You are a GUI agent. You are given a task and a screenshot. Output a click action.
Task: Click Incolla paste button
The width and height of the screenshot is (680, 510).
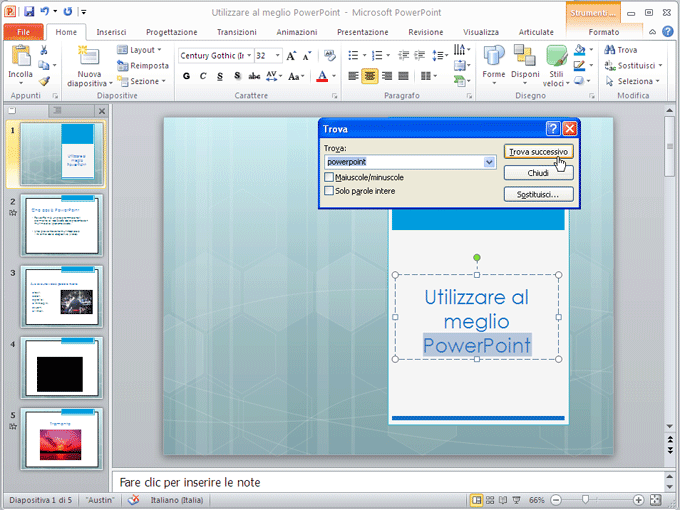pyautogui.click(x=20, y=65)
